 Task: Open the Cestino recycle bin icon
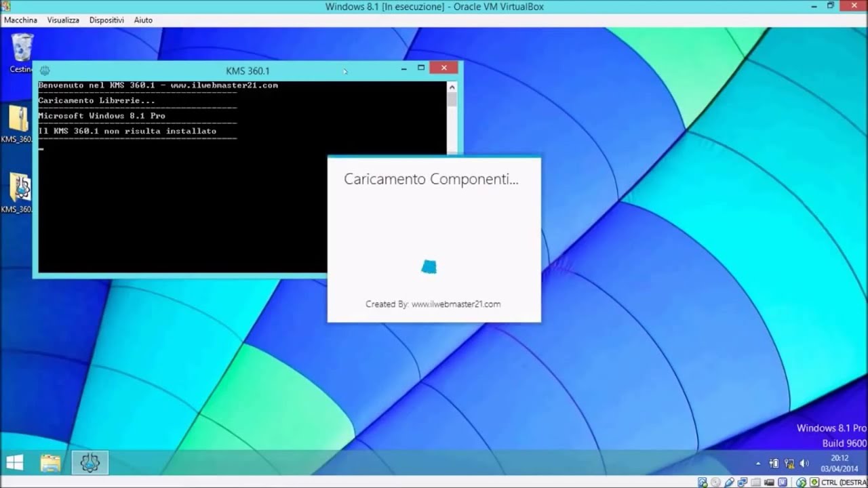tap(22, 53)
